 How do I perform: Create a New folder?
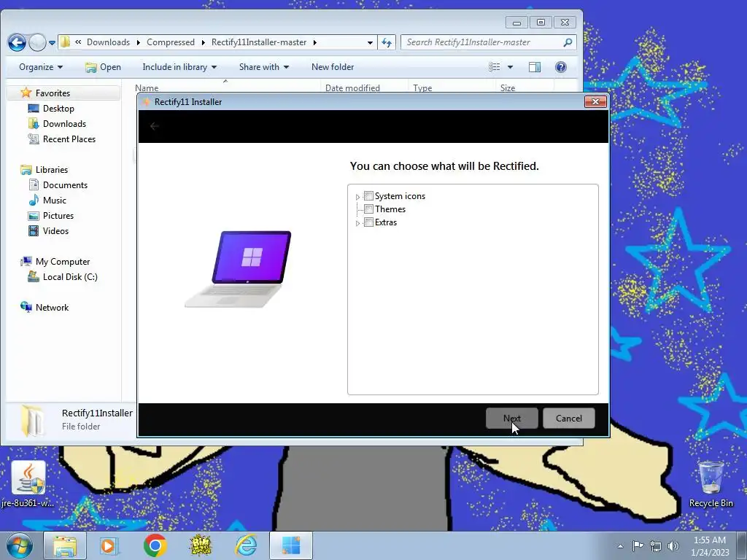(333, 67)
